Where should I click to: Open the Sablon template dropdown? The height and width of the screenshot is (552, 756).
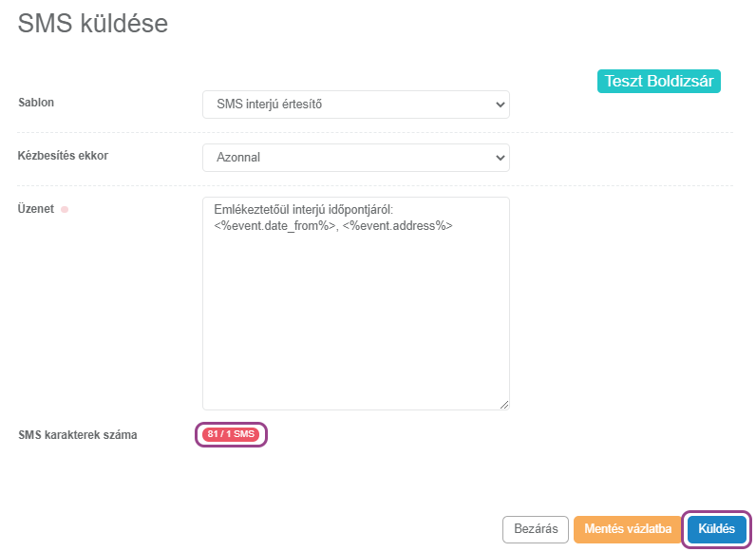click(356, 105)
